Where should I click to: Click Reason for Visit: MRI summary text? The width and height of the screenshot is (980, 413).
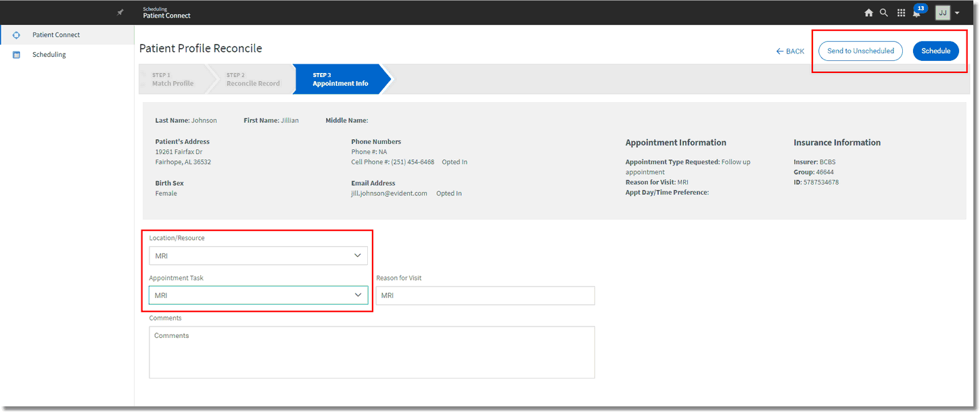tap(657, 183)
